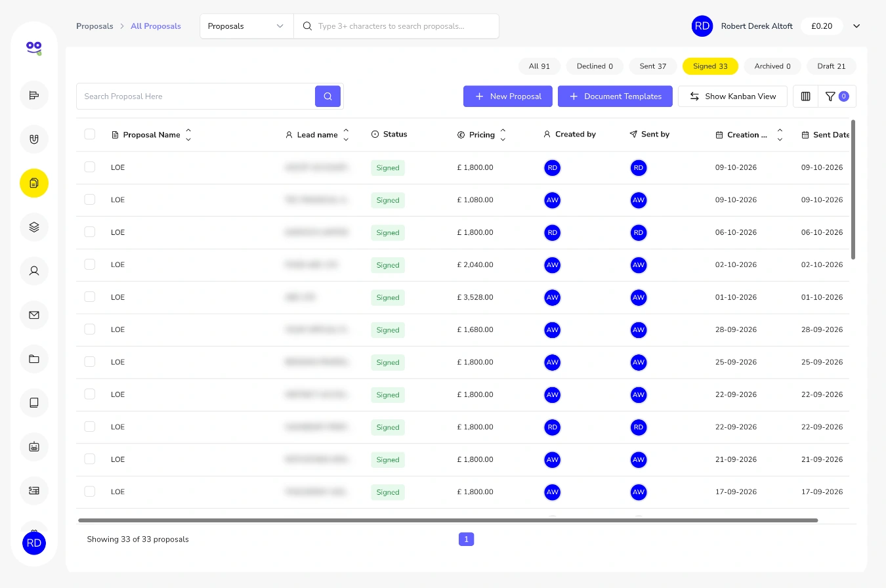The height and width of the screenshot is (588, 886).
Task: Open Document Templates
Action: point(615,96)
